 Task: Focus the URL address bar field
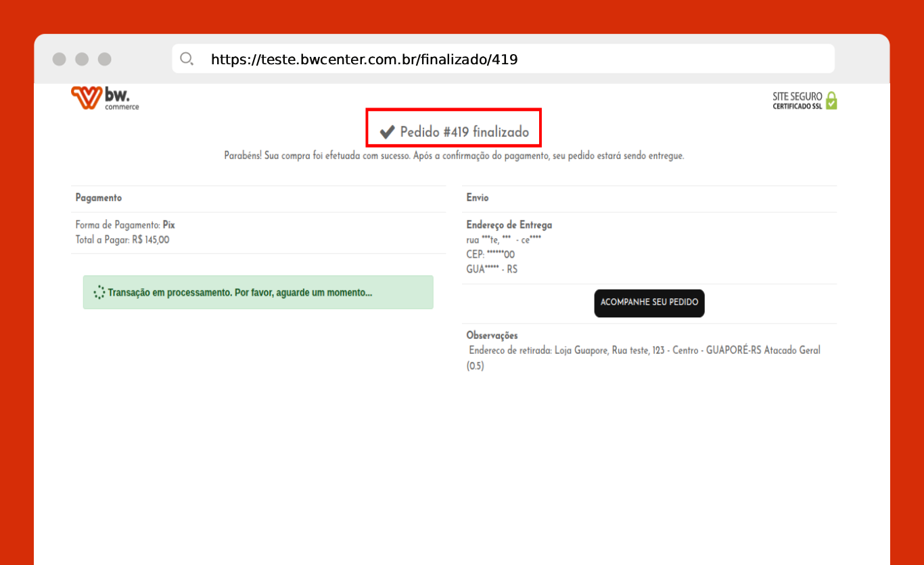[x=501, y=59]
